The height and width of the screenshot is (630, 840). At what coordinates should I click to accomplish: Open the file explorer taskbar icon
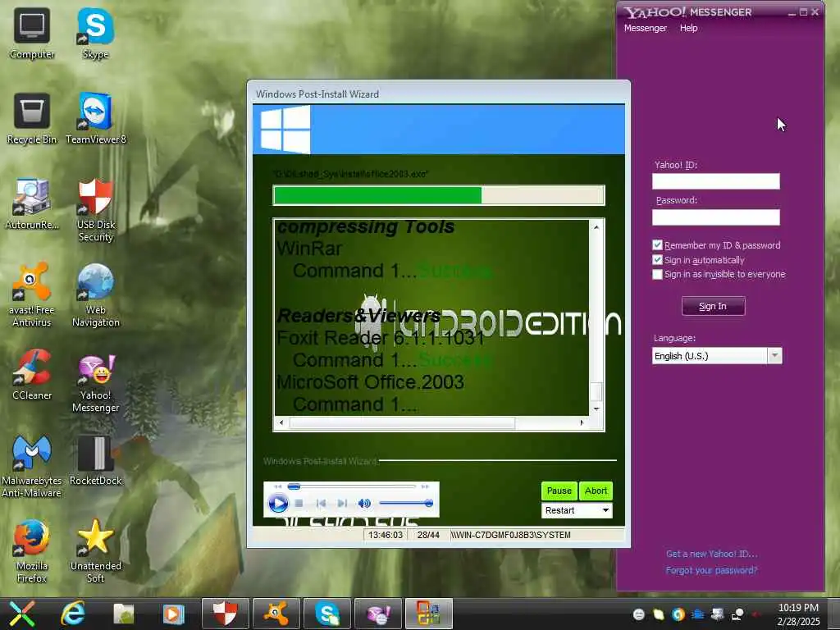click(124, 614)
